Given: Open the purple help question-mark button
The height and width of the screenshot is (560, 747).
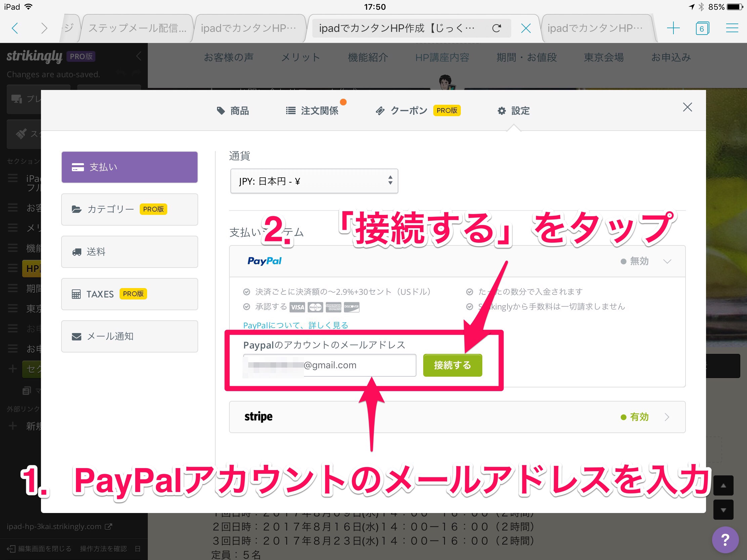Looking at the screenshot, I should point(725,540).
